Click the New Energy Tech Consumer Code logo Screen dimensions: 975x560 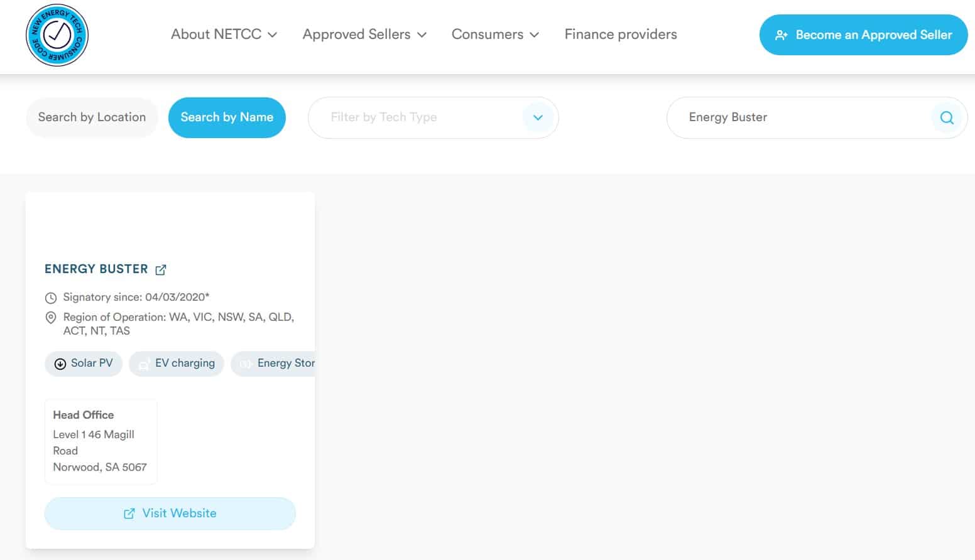(57, 35)
